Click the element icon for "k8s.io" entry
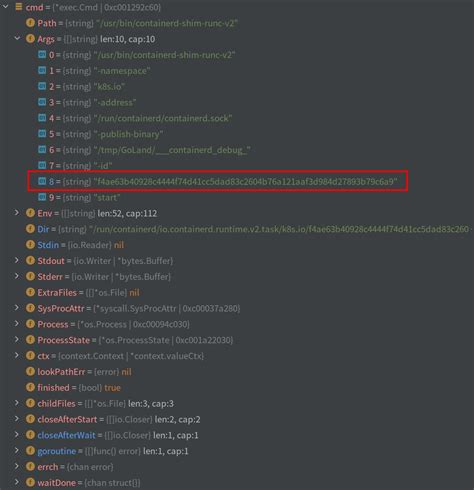Image resolution: width=474 pixels, height=490 pixels. pos(42,86)
